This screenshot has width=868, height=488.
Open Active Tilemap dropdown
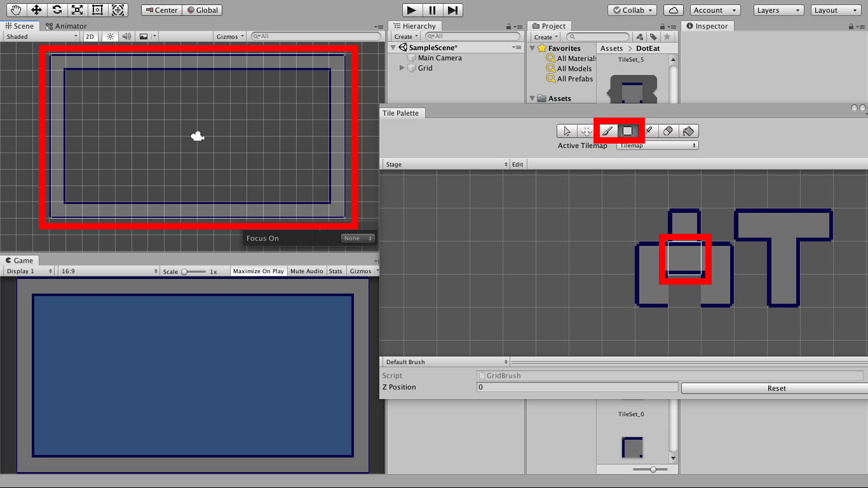[x=657, y=146]
